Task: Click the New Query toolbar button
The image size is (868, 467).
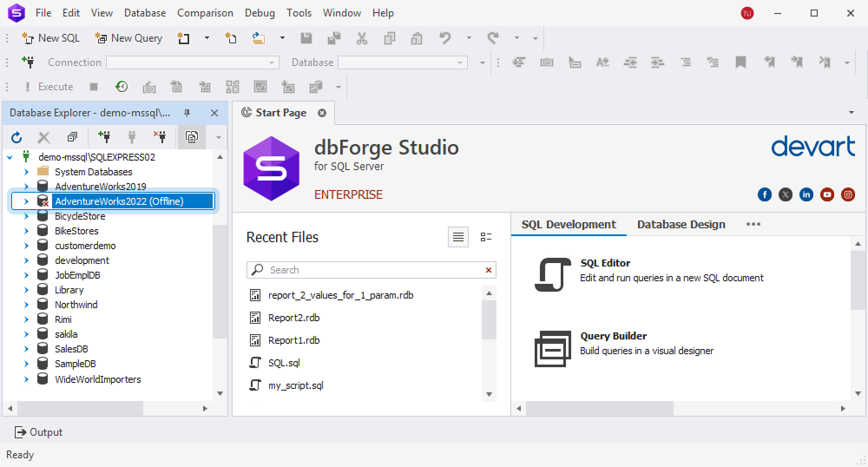Action: point(128,38)
